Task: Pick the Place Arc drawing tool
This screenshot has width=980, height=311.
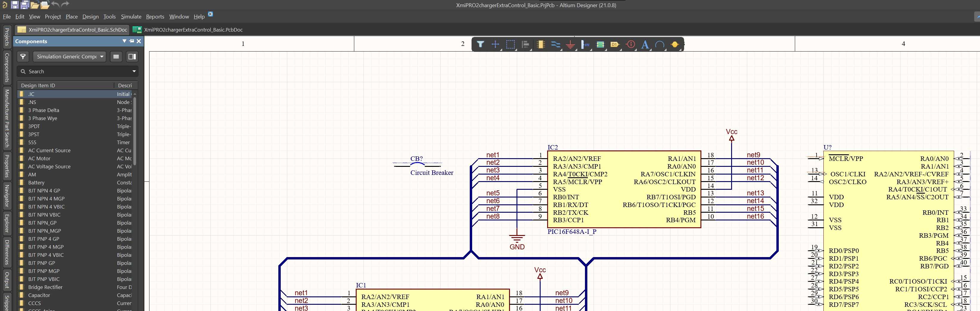Action: click(x=660, y=45)
